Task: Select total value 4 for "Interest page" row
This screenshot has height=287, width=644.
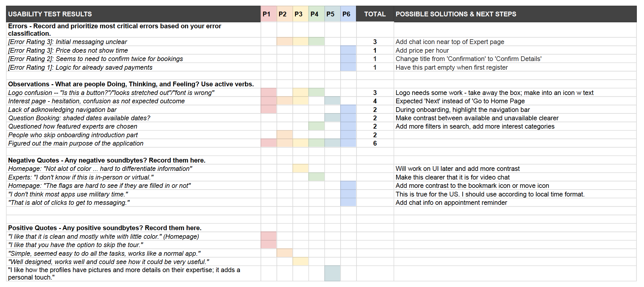Action: (375, 101)
